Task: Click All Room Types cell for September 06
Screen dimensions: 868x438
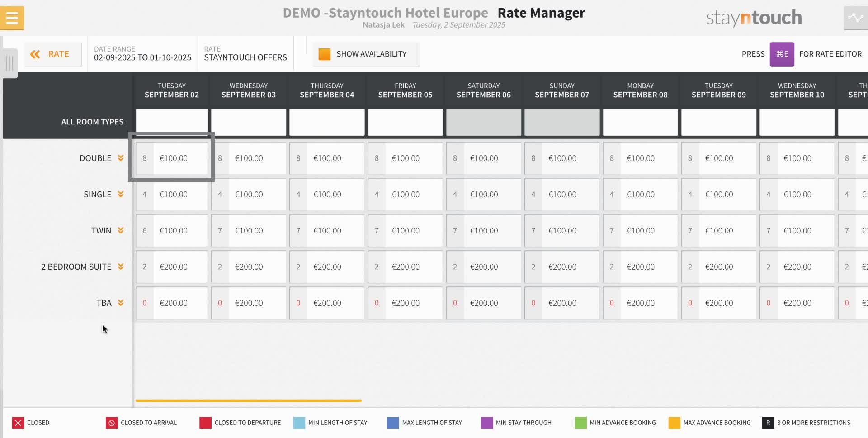Action: pos(484,122)
